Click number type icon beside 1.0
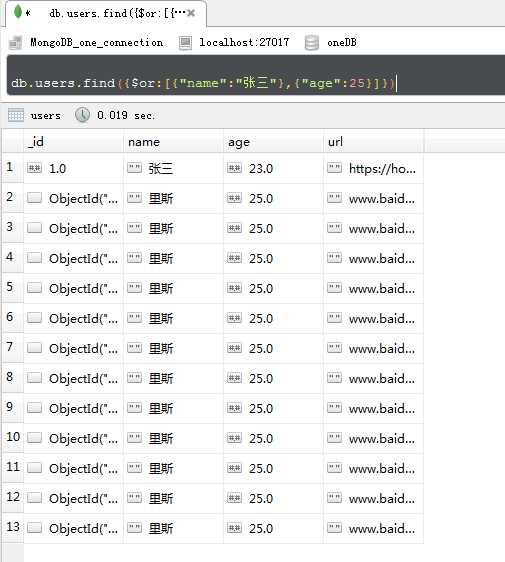Viewport: 505px width, 562px height. 34,168
